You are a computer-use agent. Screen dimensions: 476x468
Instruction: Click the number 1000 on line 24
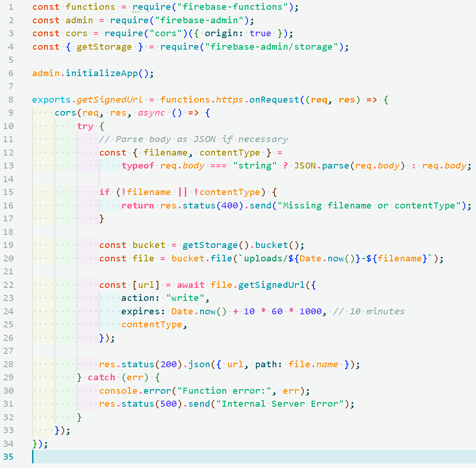pyautogui.click(x=311, y=312)
